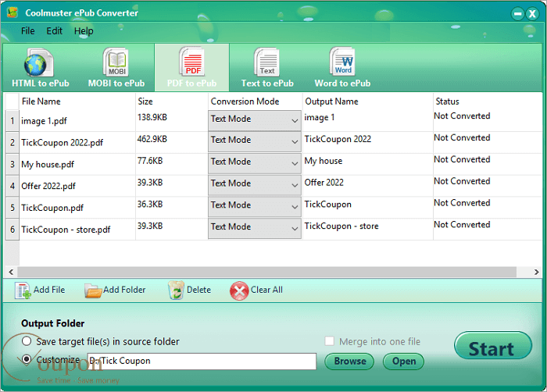
Task: Click the Add File label
Action: click(49, 290)
